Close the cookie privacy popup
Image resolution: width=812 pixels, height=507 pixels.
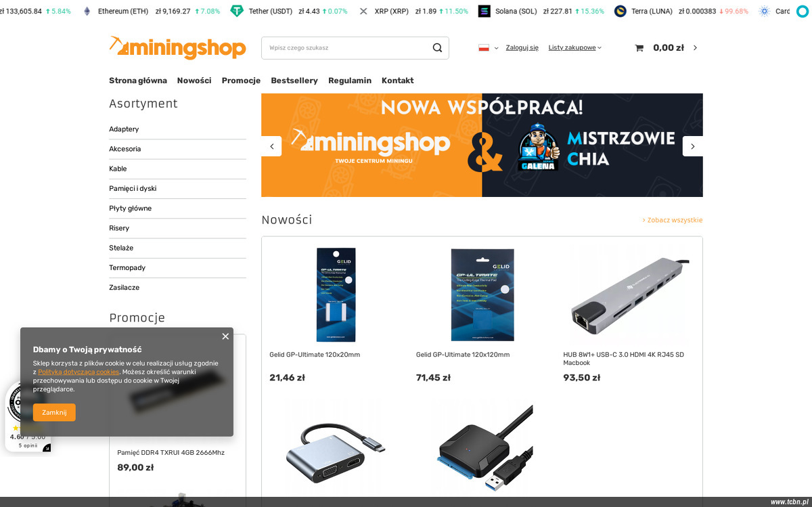click(x=225, y=336)
